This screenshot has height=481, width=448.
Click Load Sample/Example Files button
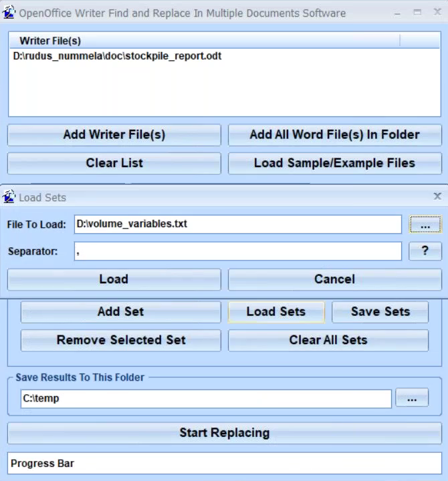[x=335, y=163]
